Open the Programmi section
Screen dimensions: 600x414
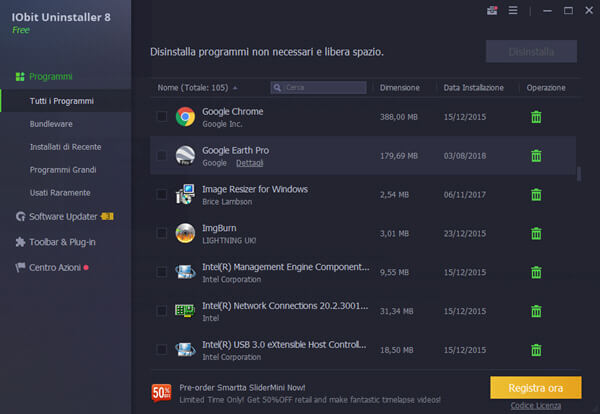51,77
